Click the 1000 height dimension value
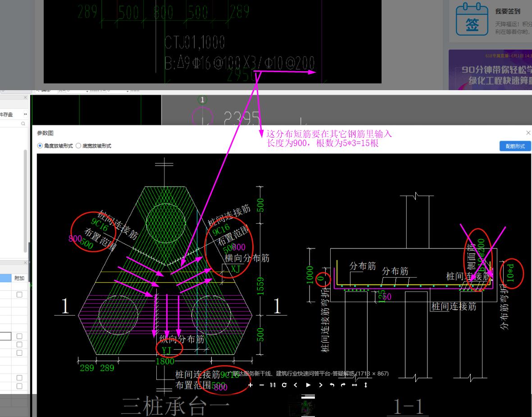The height and width of the screenshot is (417, 532). pos(310,275)
